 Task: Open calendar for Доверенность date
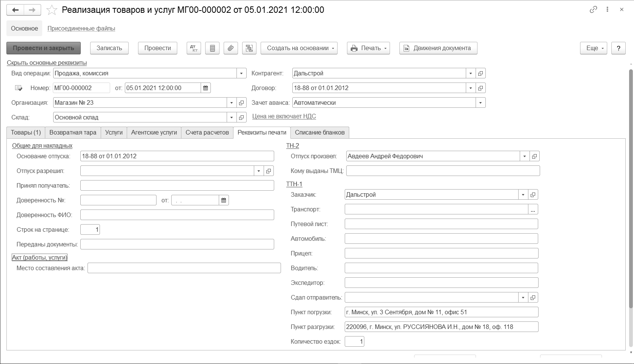coord(224,200)
